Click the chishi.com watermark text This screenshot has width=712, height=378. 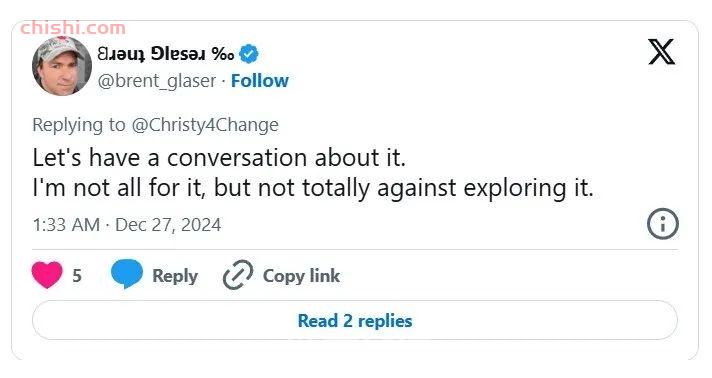tap(73, 28)
